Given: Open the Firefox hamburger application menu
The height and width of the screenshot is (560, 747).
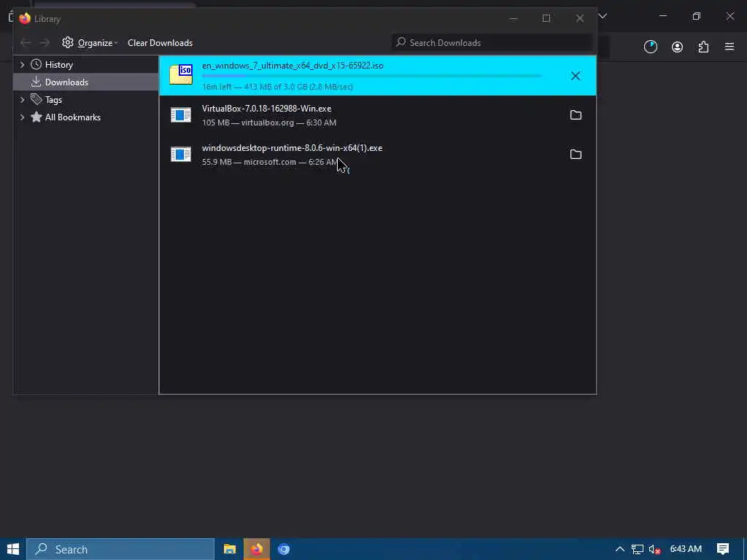Looking at the screenshot, I should pos(729,47).
